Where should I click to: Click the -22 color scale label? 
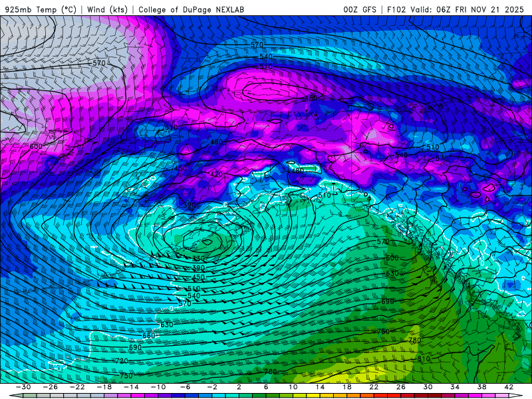tap(77, 387)
